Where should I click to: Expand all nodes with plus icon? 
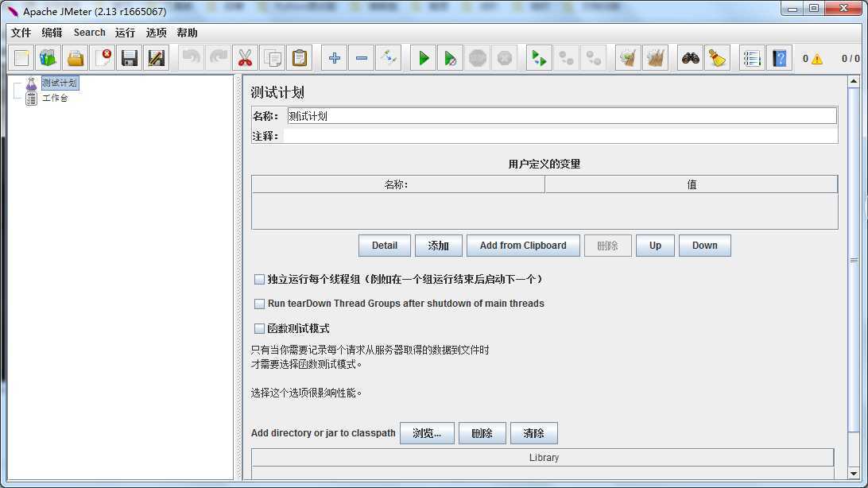tap(335, 57)
